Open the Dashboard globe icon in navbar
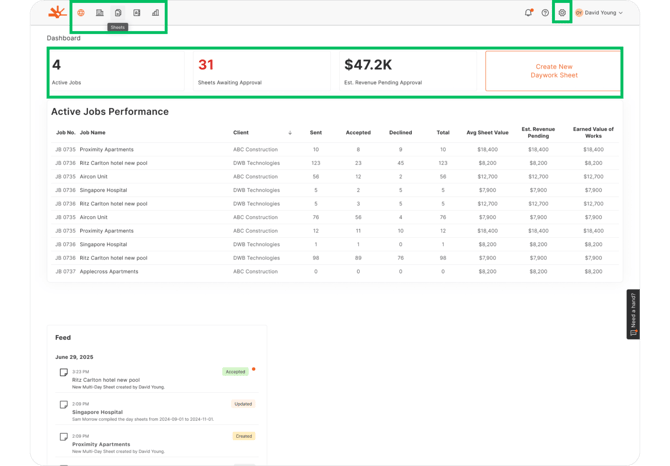 81,13
